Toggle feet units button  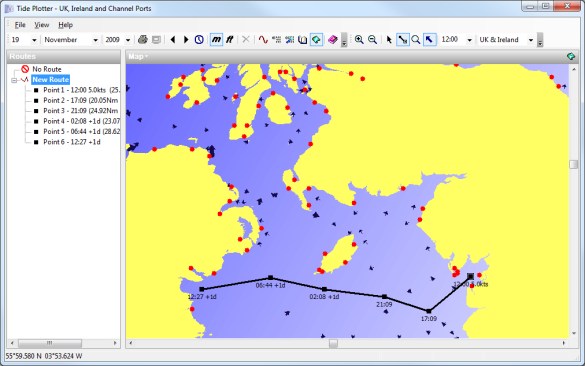click(229, 40)
